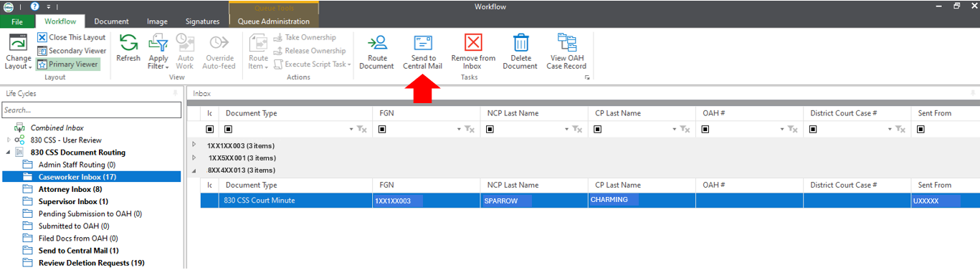Click the Auto Work button

pos(185,52)
